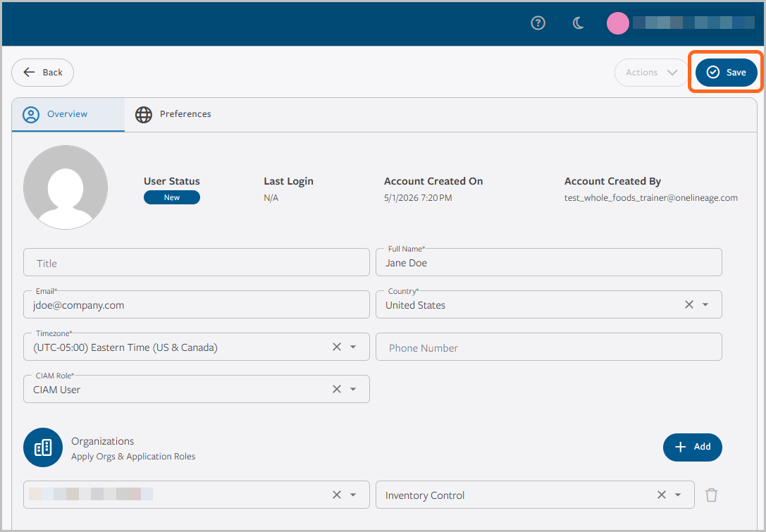
Task: Expand the CIAM Role dropdown arrow
Action: click(353, 389)
